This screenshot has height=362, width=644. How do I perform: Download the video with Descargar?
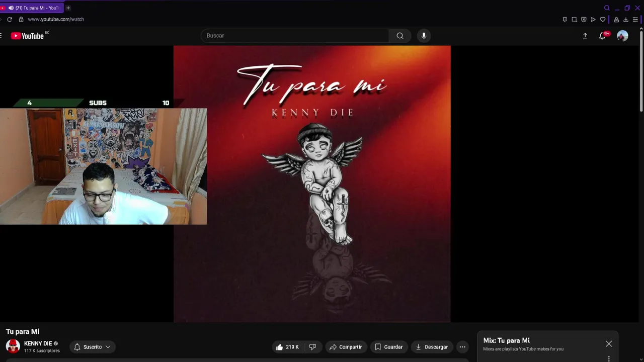432,347
